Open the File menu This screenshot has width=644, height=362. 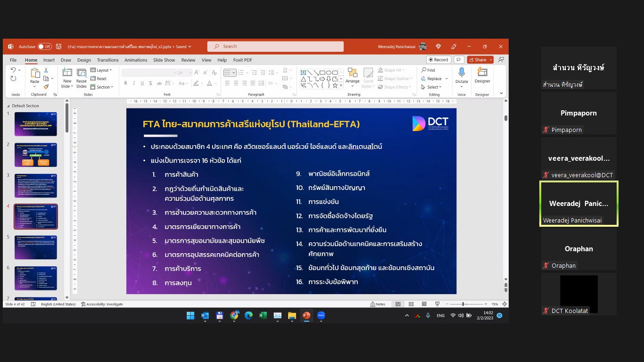tap(13, 60)
